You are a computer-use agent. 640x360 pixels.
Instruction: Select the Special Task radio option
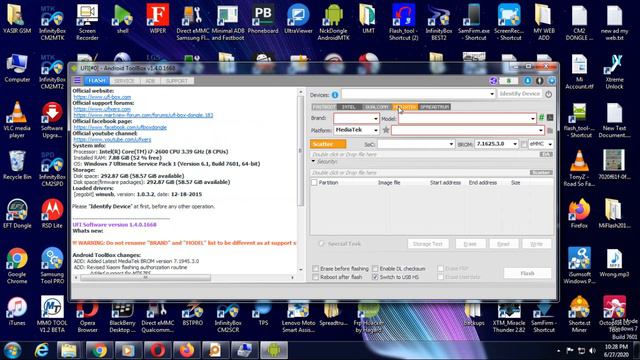tap(322, 244)
